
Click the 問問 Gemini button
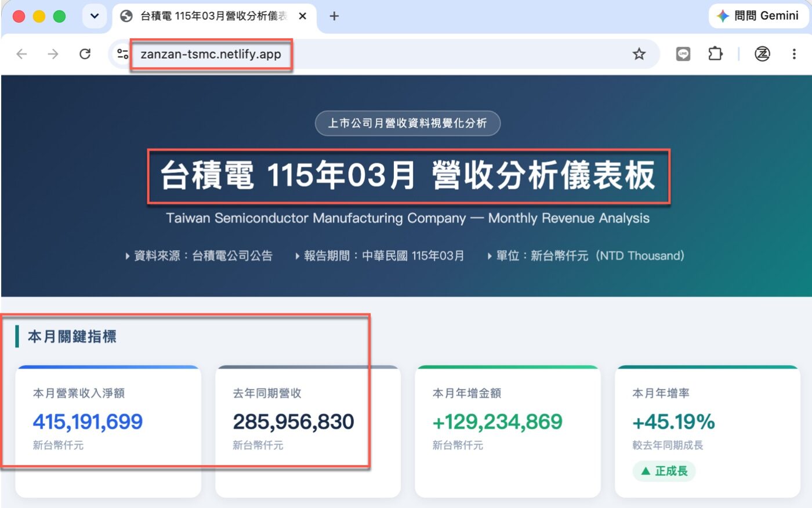[x=757, y=16]
